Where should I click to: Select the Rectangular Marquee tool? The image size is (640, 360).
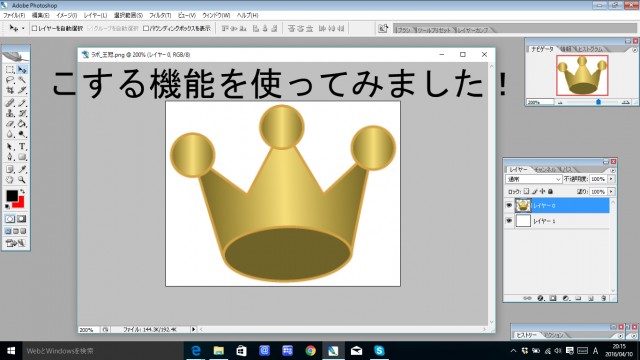[x=10, y=69]
